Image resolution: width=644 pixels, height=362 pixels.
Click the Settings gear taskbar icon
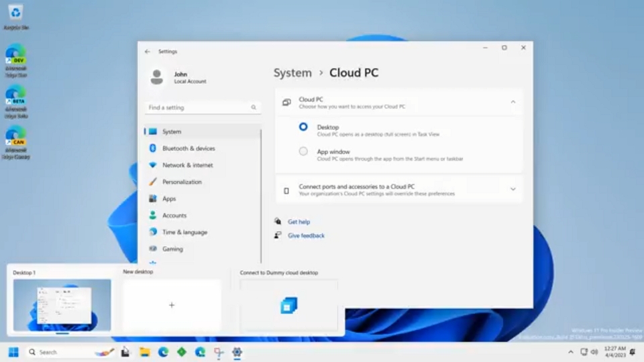click(237, 352)
